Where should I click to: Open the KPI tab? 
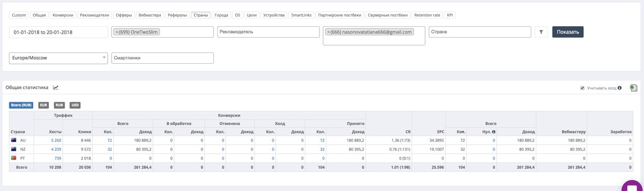450,15
